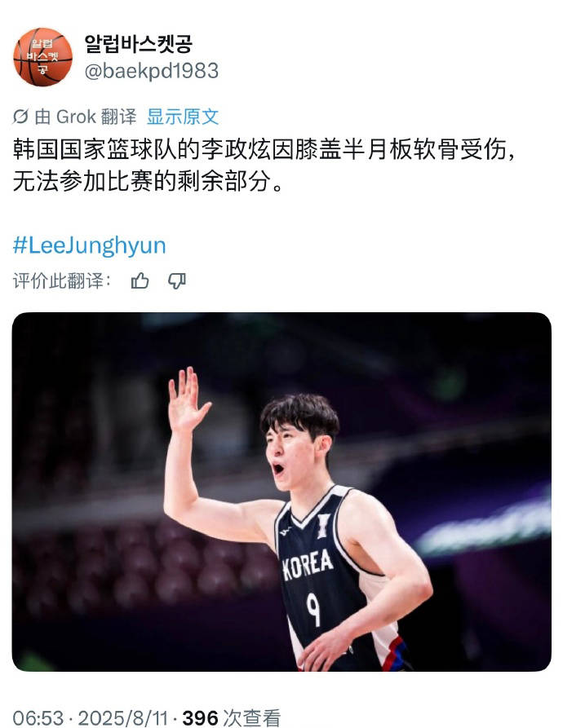The image size is (563, 728).
Task: Click the 2025/8/11 post date
Action: [122, 717]
